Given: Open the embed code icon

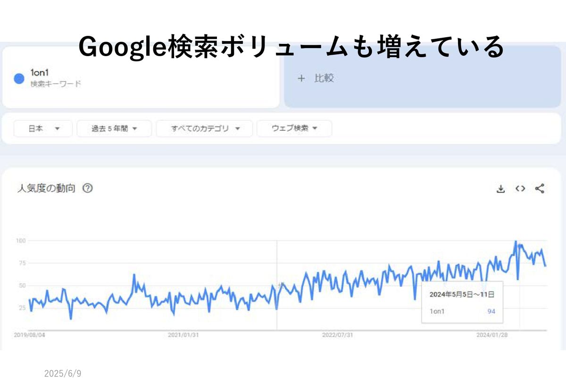Looking at the screenshot, I should pos(520,189).
